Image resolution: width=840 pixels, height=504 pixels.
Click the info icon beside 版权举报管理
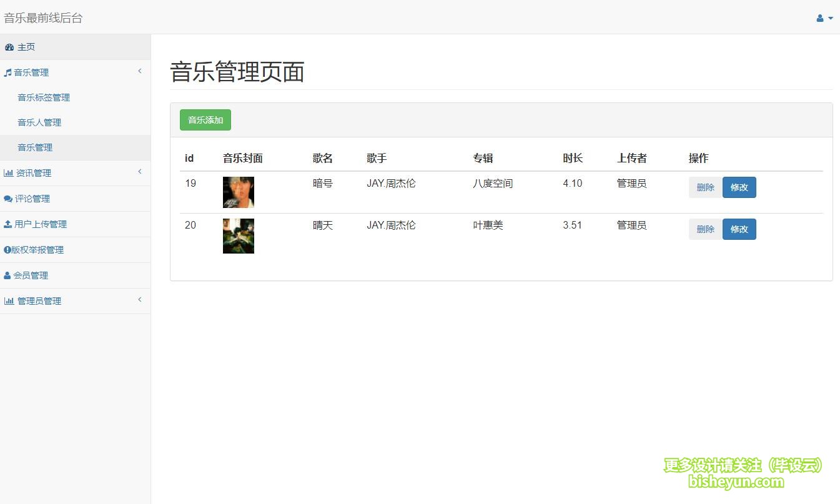click(x=6, y=249)
